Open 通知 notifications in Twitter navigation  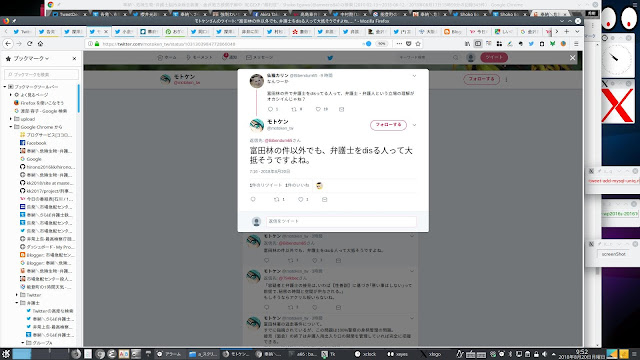click(230, 57)
